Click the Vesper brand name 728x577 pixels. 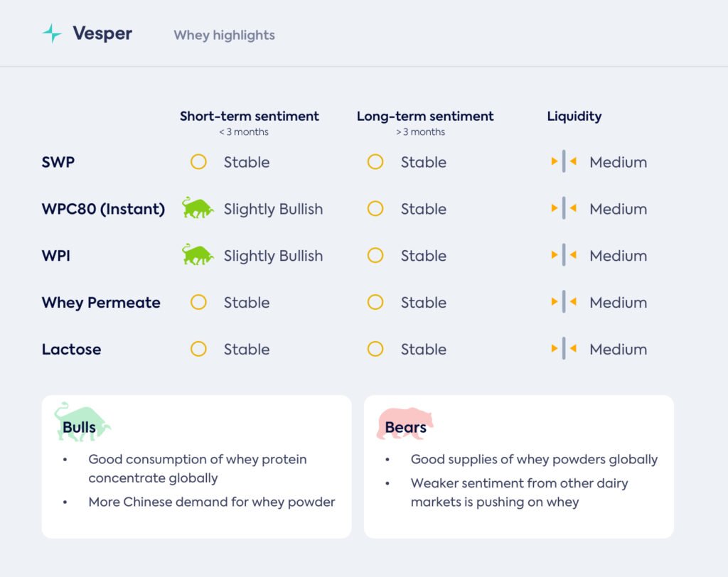(x=102, y=33)
